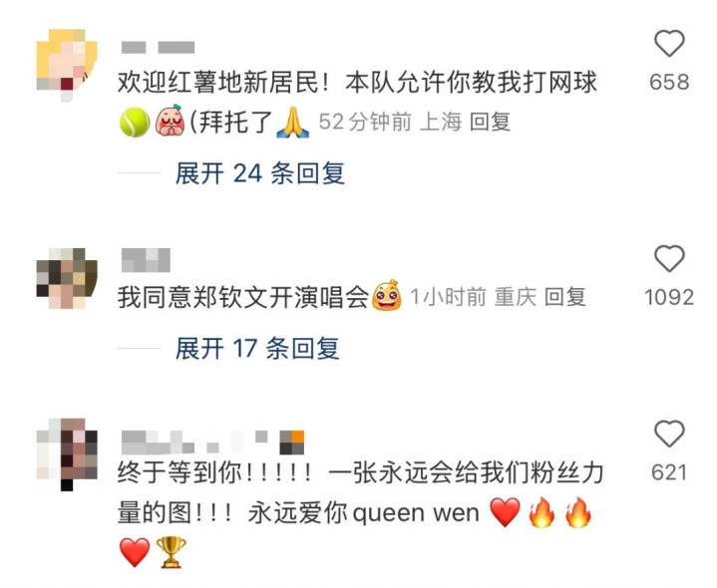Open first commenter's blonde avatar profile
The image size is (717, 588).
pyautogui.click(x=67, y=64)
